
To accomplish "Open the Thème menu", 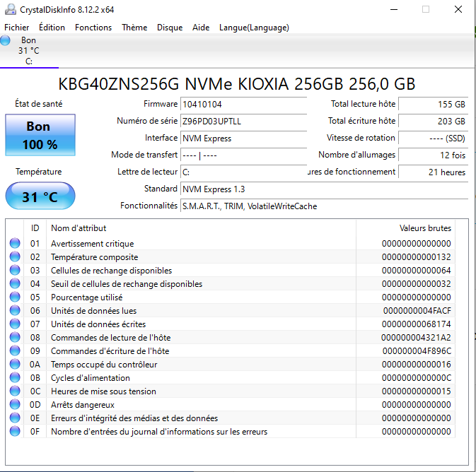I will (134, 28).
